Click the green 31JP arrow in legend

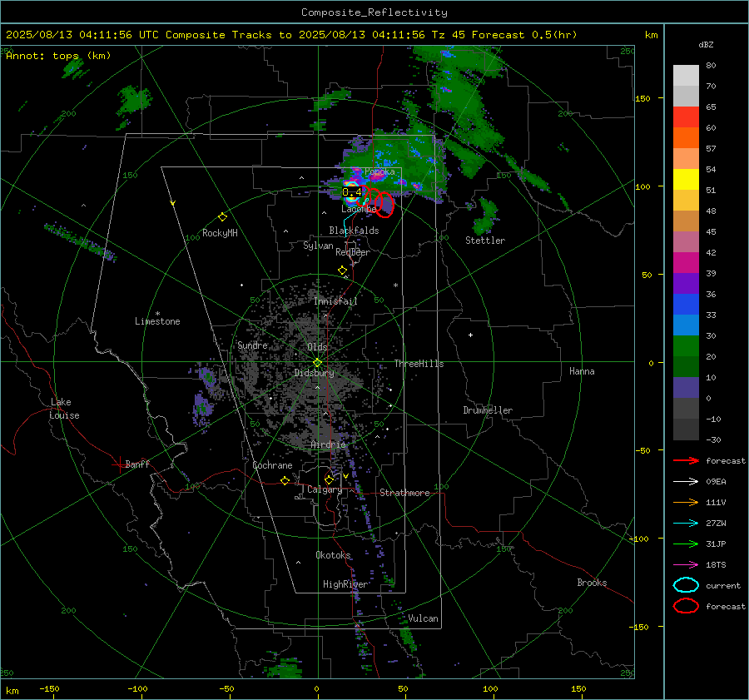(x=686, y=544)
